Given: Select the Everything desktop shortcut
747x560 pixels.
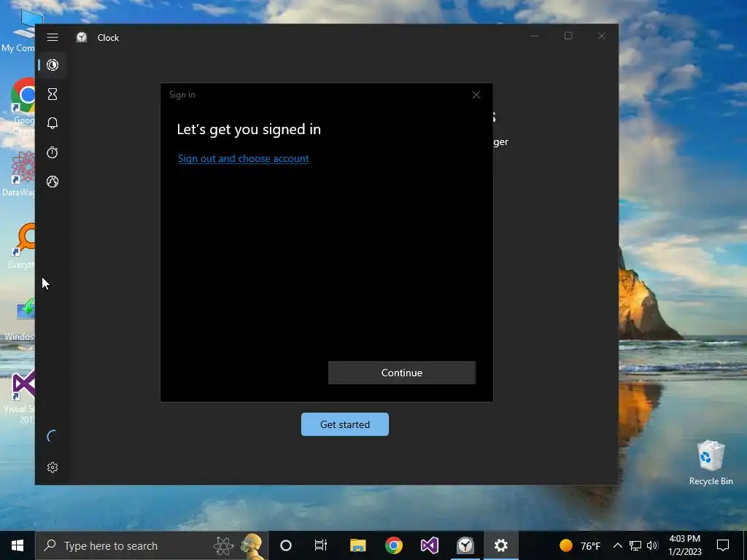Looking at the screenshot, I should coord(22,246).
